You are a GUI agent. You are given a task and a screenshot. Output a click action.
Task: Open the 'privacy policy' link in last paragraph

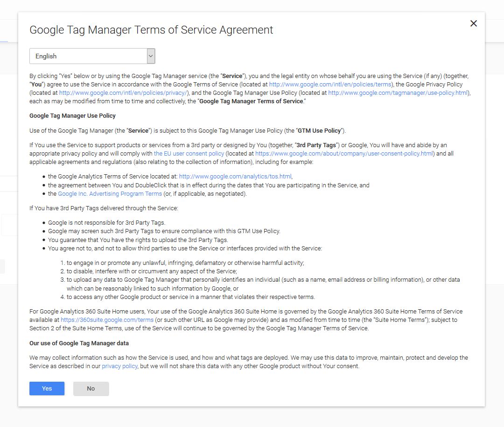tap(119, 366)
